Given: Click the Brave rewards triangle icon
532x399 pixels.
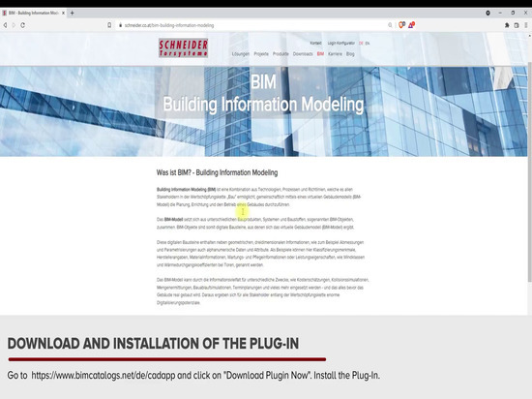Looking at the screenshot, I should [x=411, y=25].
